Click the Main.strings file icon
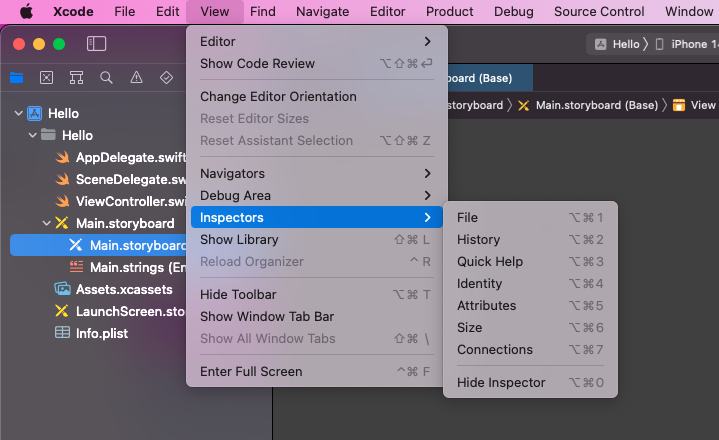The image size is (719, 440). pyautogui.click(x=76, y=266)
